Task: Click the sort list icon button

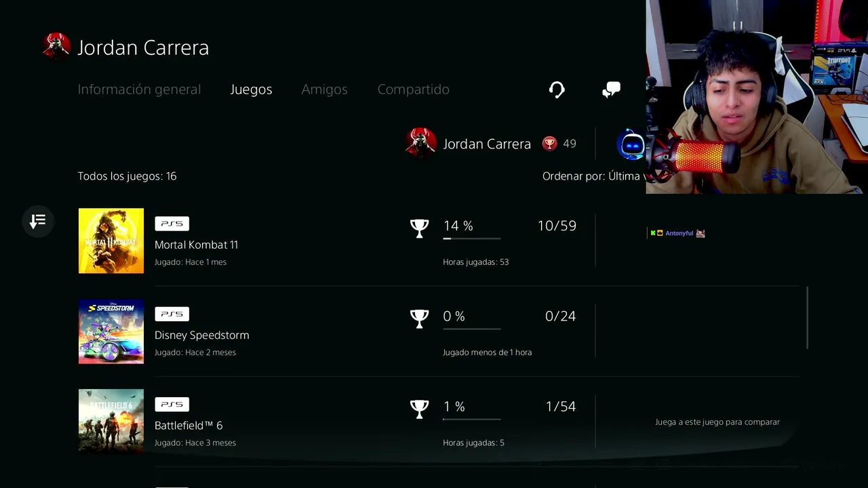Action: [38, 221]
